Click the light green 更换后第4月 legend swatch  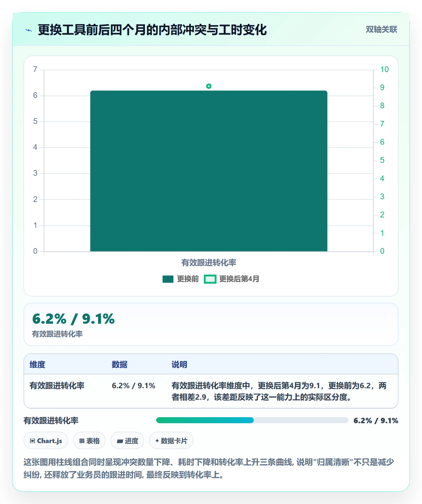click(210, 279)
